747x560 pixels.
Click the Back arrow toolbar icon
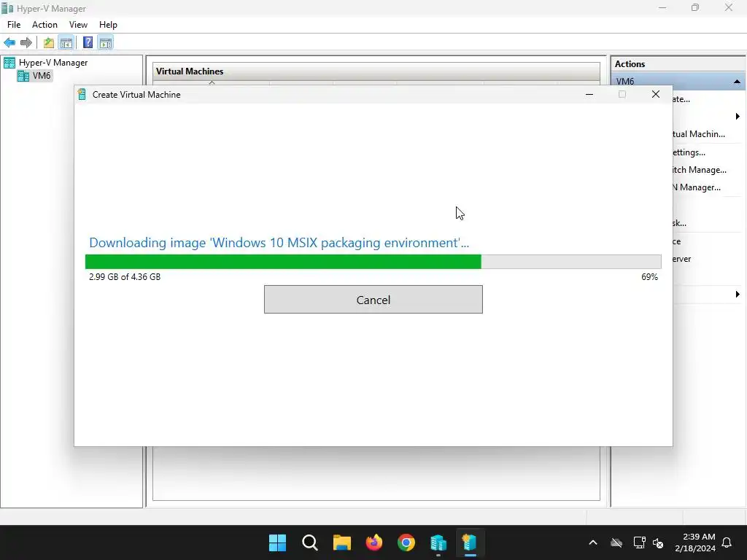[x=9, y=43]
